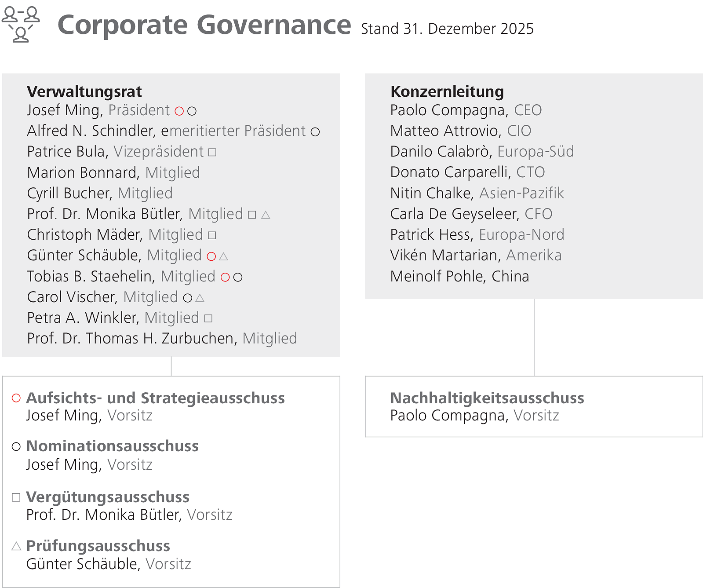The width and height of the screenshot is (703, 588).
Task: Click Prof. Dr. Thomas H. Zurbuchen entry
Action: point(162,338)
